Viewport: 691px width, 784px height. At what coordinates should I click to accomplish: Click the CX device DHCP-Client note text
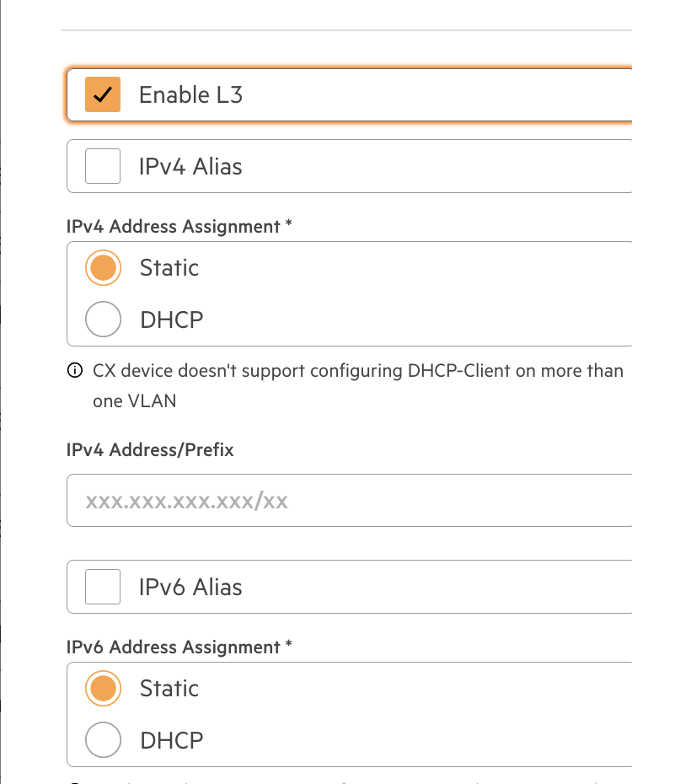click(x=358, y=385)
